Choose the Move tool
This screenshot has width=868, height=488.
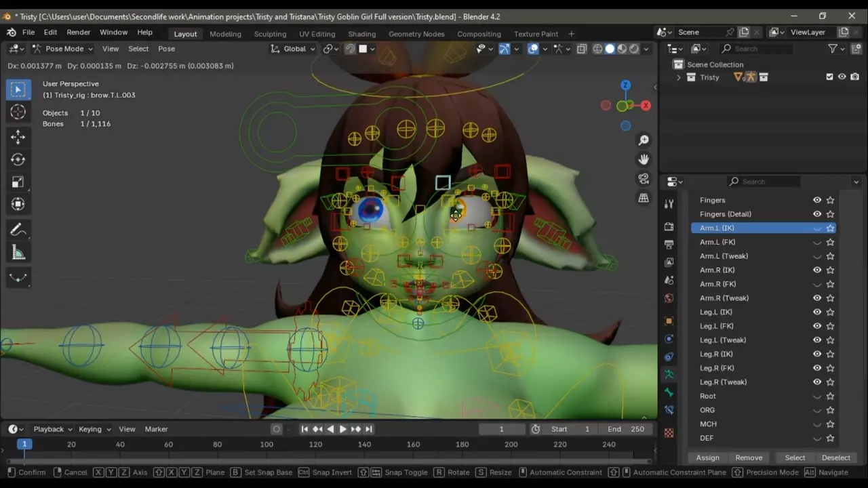[18, 137]
